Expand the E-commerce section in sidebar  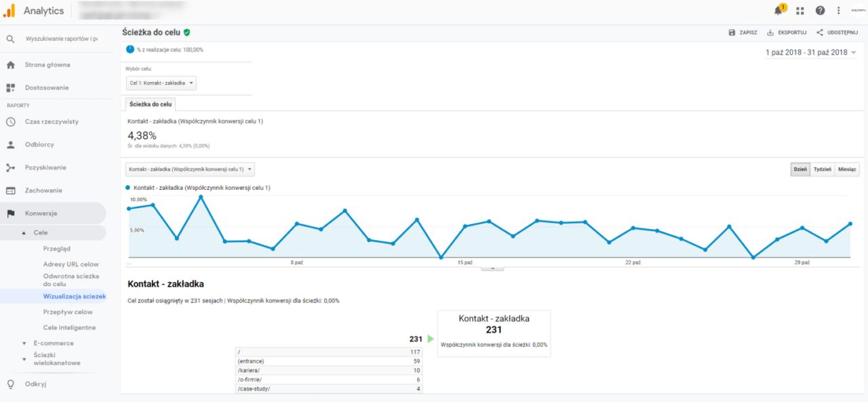click(53, 343)
